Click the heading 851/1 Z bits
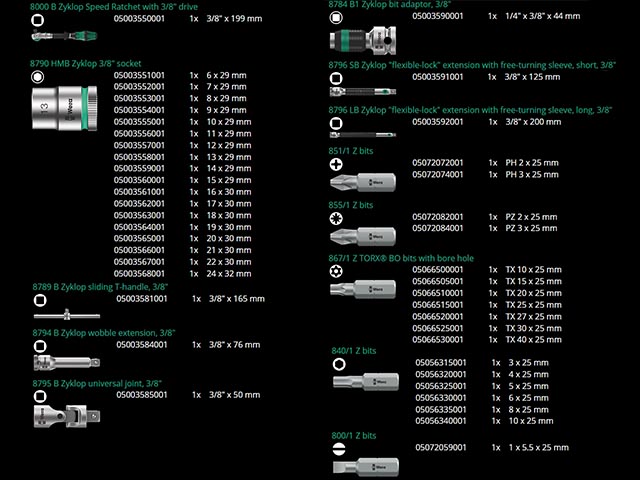This screenshot has width=640, height=480. [351, 151]
